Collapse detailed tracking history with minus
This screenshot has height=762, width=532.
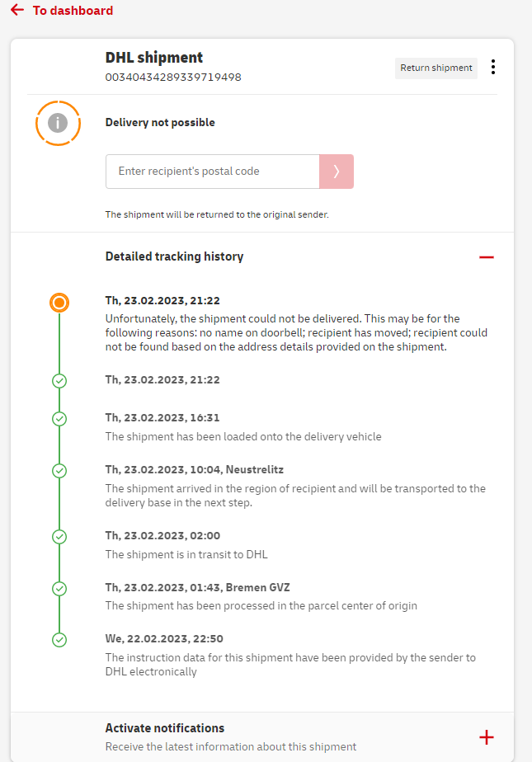pos(487,257)
